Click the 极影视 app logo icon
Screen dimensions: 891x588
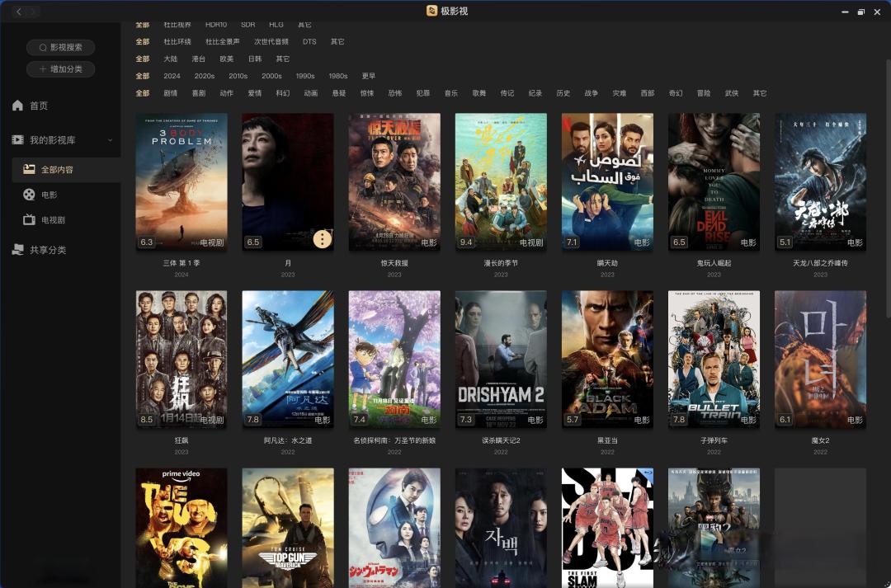click(431, 11)
